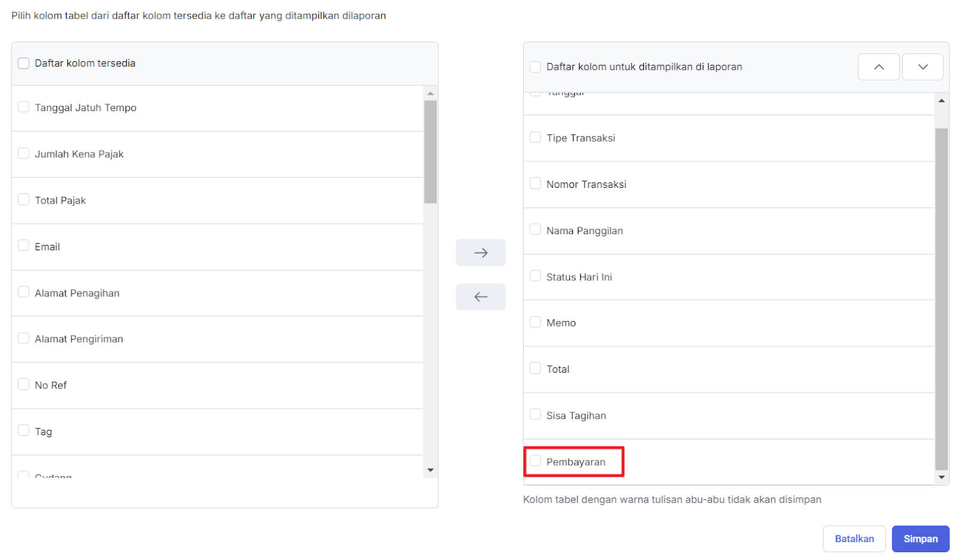The height and width of the screenshot is (560, 961).
Task: Check the 'Daftar kolom tersedia' select-all box
Action: [x=23, y=63]
